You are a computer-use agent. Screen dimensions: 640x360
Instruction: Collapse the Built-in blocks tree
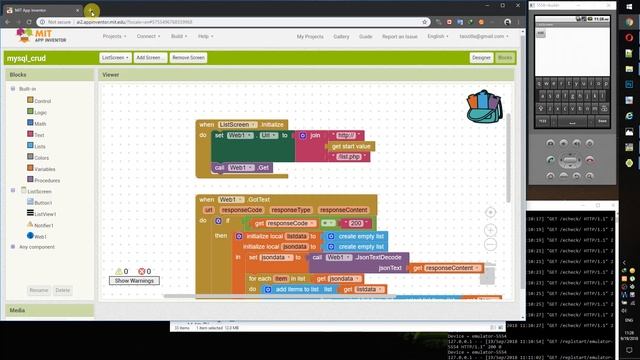coord(13,89)
